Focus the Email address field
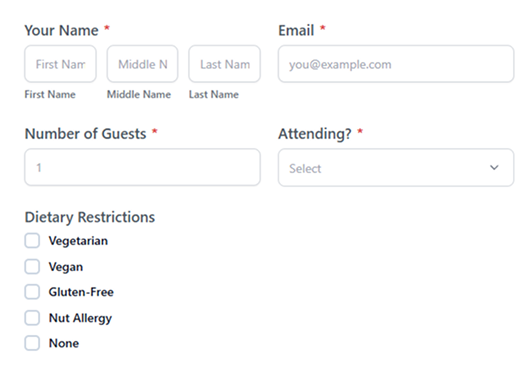This screenshot has width=530, height=366. pyautogui.click(x=396, y=64)
